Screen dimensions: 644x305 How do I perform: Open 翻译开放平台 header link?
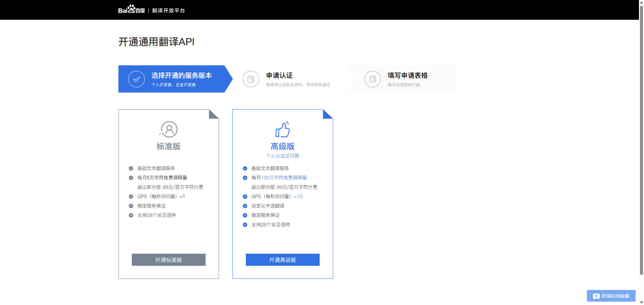click(x=168, y=10)
